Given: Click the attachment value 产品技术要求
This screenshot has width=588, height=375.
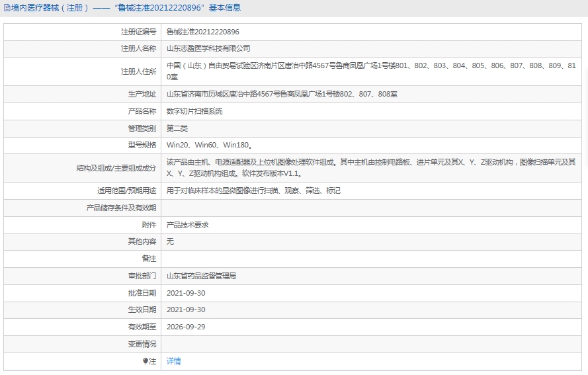Looking at the screenshot, I should pos(187,225).
